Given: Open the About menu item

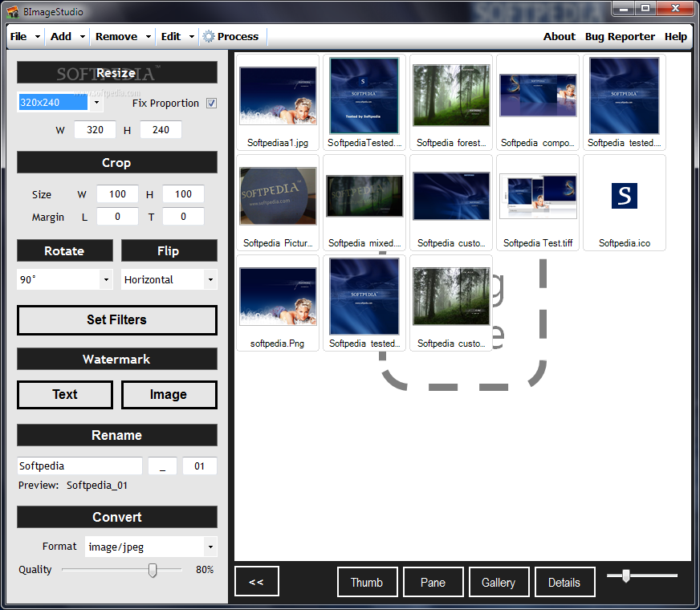Looking at the screenshot, I should point(559,37).
